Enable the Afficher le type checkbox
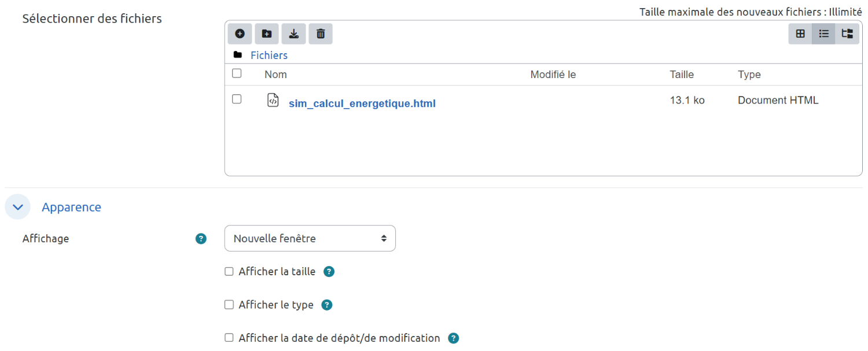Viewport: 868px width, 351px height. coord(229,305)
